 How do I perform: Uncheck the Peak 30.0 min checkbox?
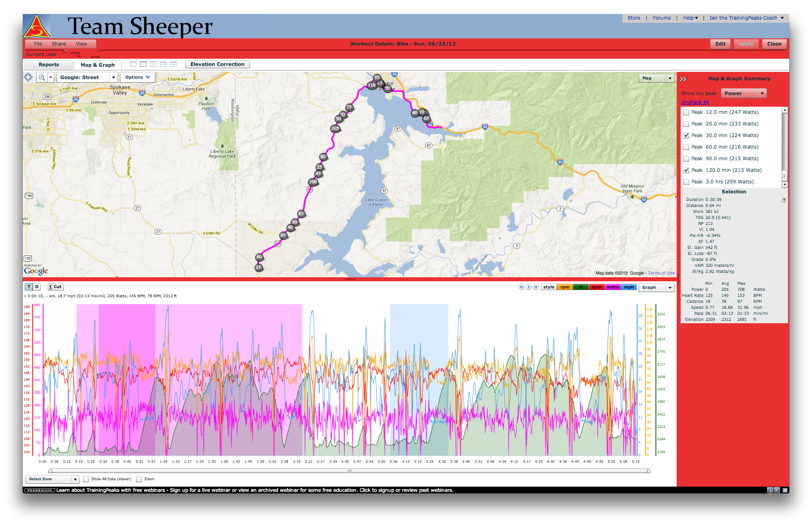[x=686, y=136]
